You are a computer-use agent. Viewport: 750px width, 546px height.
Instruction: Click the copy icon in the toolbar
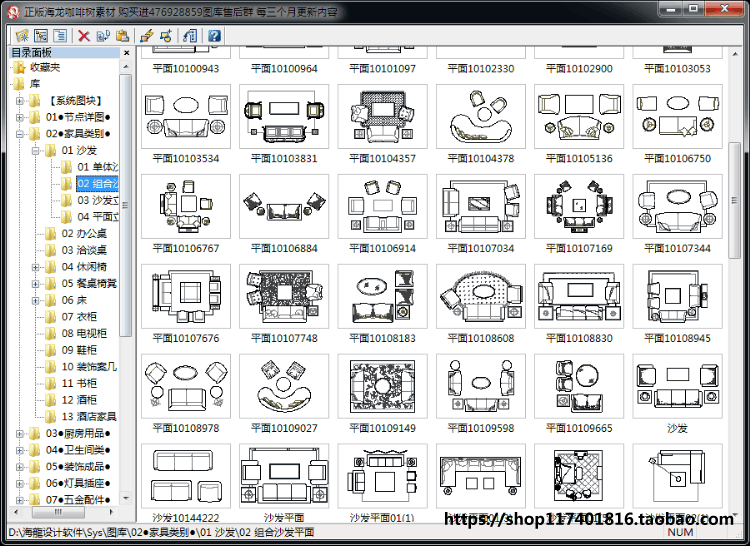pyautogui.click(x=103, y=36)
